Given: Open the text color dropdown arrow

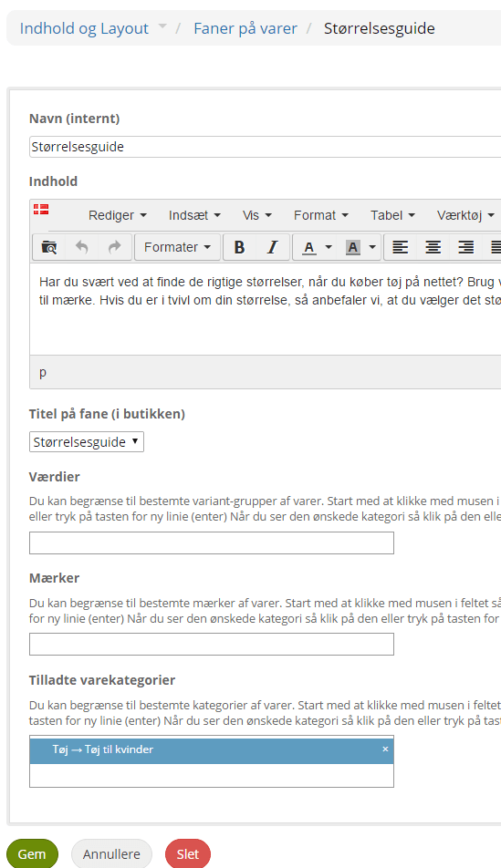Looking at the screenshot, I should point(329,247).
